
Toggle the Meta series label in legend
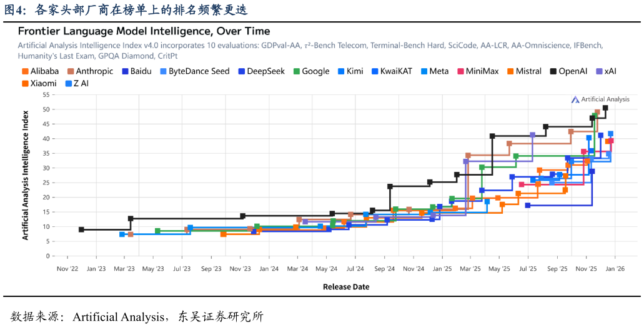click(438, 71)
